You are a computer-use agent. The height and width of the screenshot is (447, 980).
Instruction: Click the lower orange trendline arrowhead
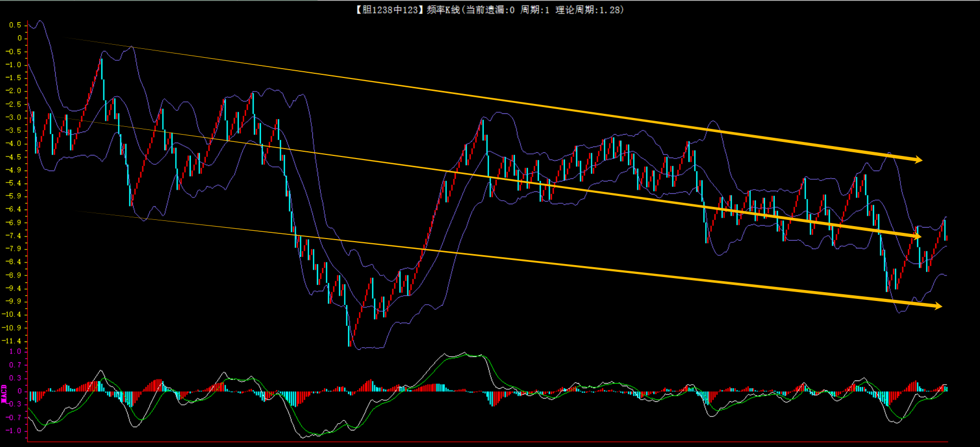(937, 306)
